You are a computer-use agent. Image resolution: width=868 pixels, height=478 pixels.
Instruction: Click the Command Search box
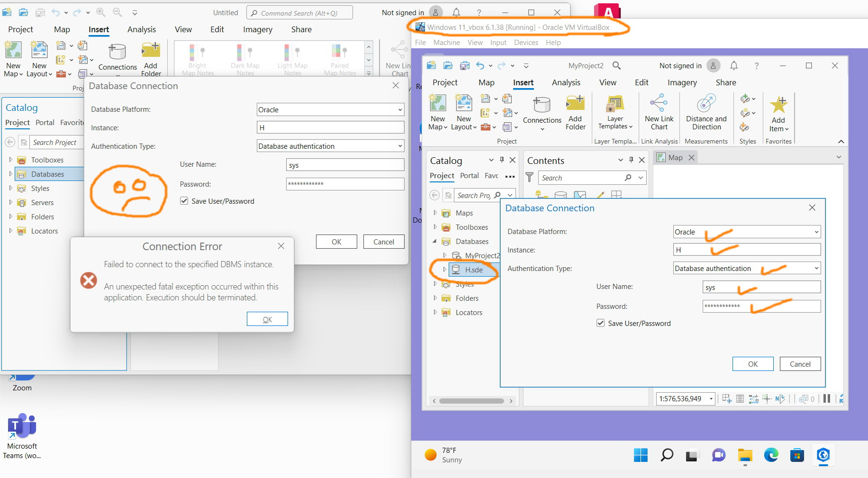tap(299, 13)
